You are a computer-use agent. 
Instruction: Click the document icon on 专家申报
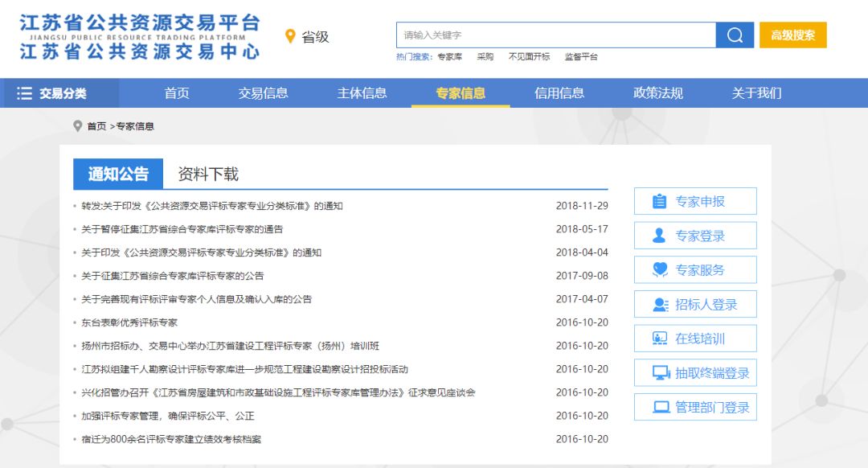[659, 202]
